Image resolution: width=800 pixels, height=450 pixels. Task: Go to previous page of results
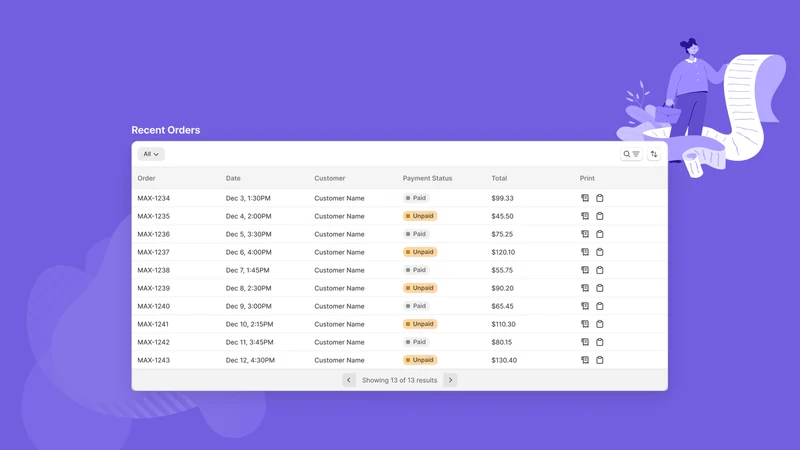[349, 380]
